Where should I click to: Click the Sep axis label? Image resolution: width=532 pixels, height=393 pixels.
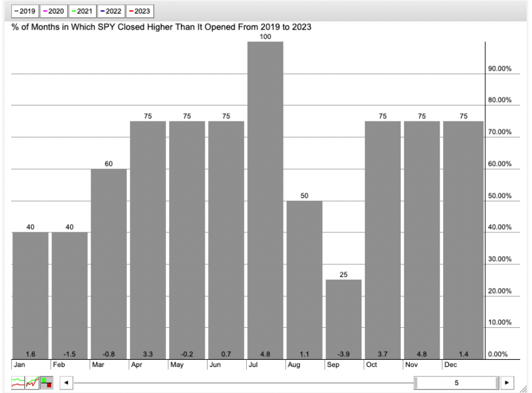pyautogui.click(x=333, y=365)
